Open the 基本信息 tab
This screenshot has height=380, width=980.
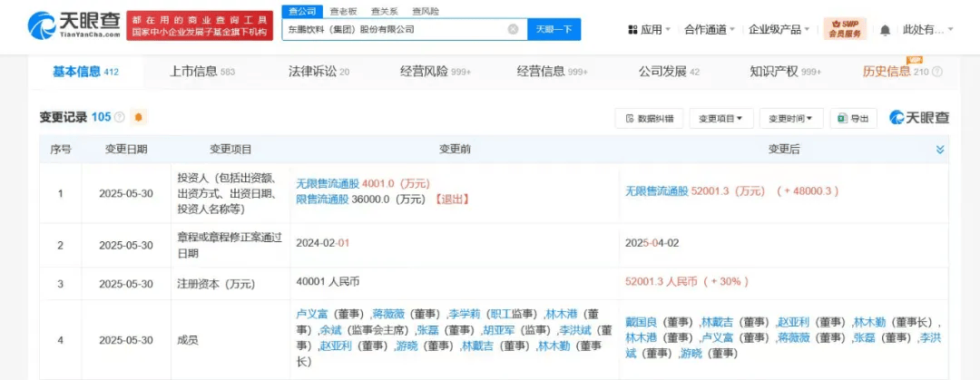pos(85,72)
